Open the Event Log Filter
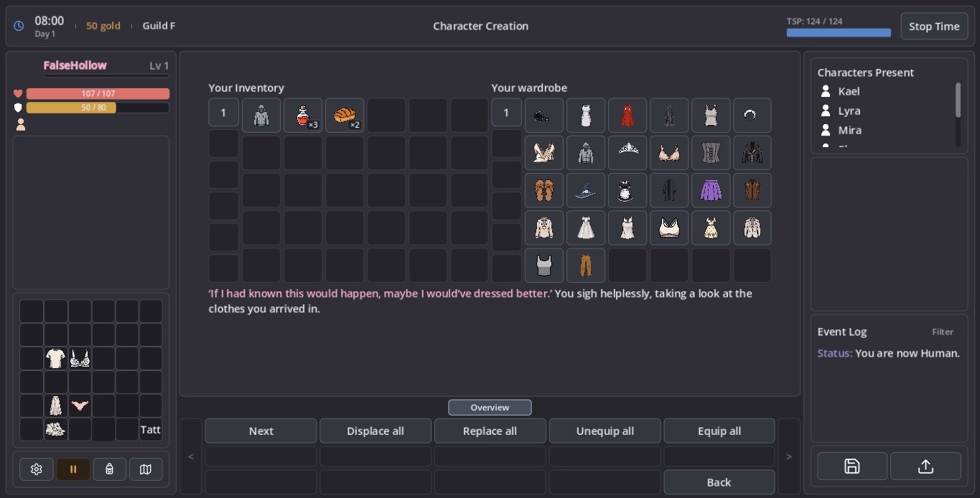980x498 pixels. tap(943, 332)
